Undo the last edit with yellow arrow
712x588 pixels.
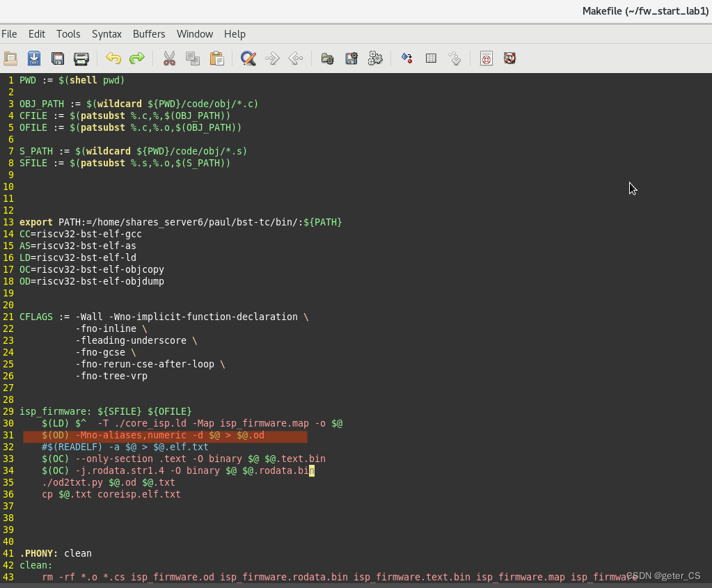coord(113,58)
